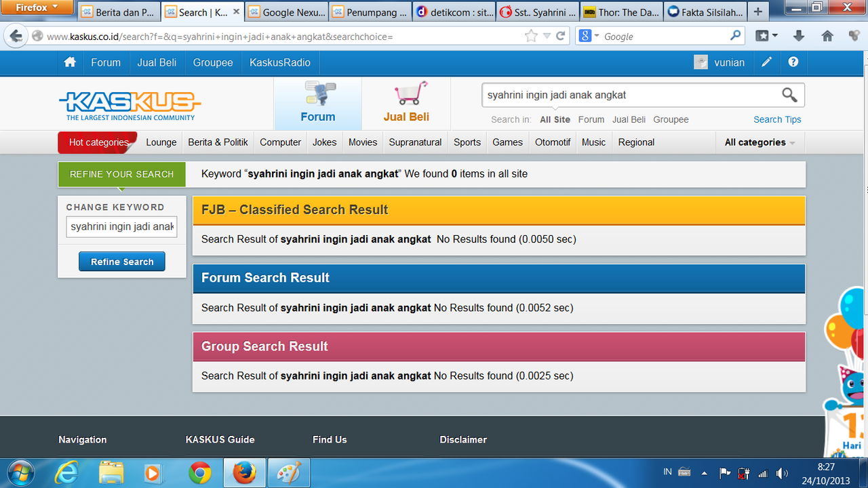This screenshot has width=868, height=488.
Task: Click the Refine Search button
Action: [x=122, y=262]
